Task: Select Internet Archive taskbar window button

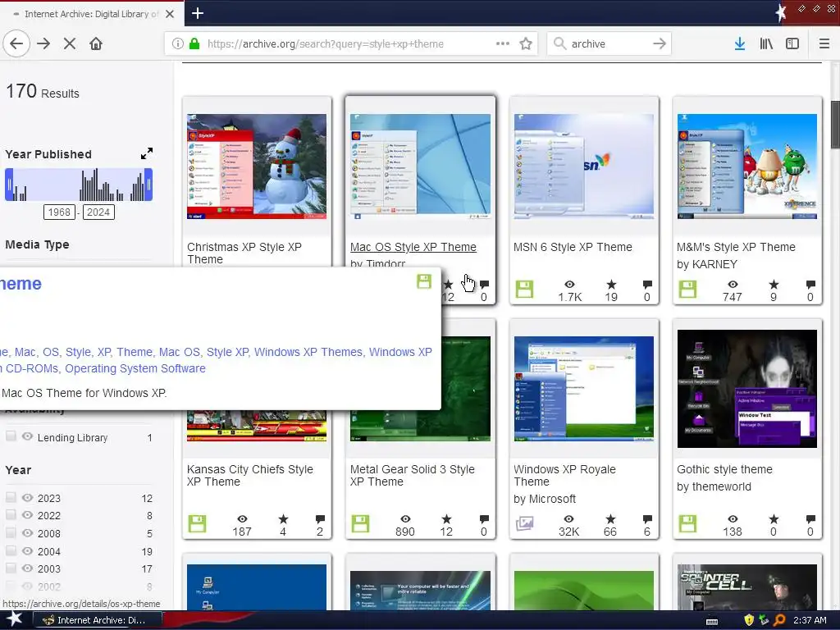Action: pyautogui.click(x=98, y=620)
